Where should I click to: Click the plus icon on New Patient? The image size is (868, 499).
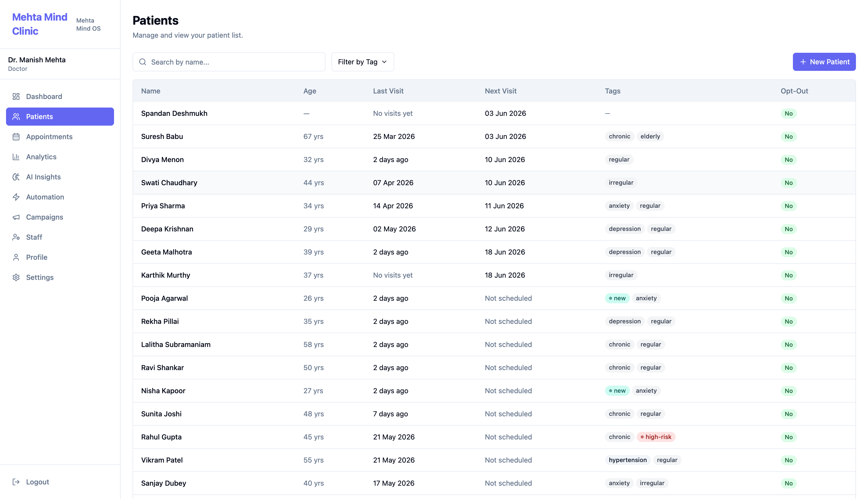click(803, 62)
